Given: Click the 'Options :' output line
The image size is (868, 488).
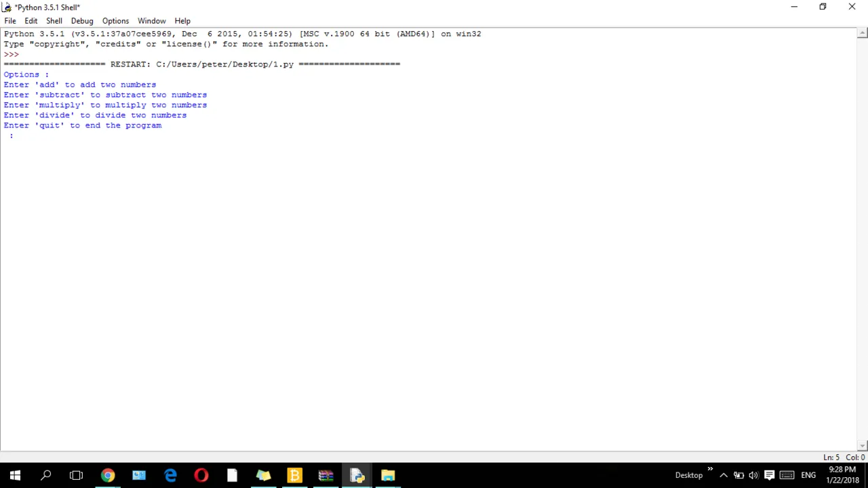Looking at the screenshot, I should point(26,75).
